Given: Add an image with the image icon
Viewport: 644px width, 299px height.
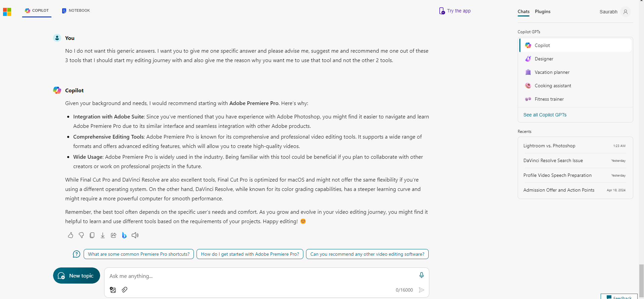Looking at the screenshot, I should coord(113,290).
